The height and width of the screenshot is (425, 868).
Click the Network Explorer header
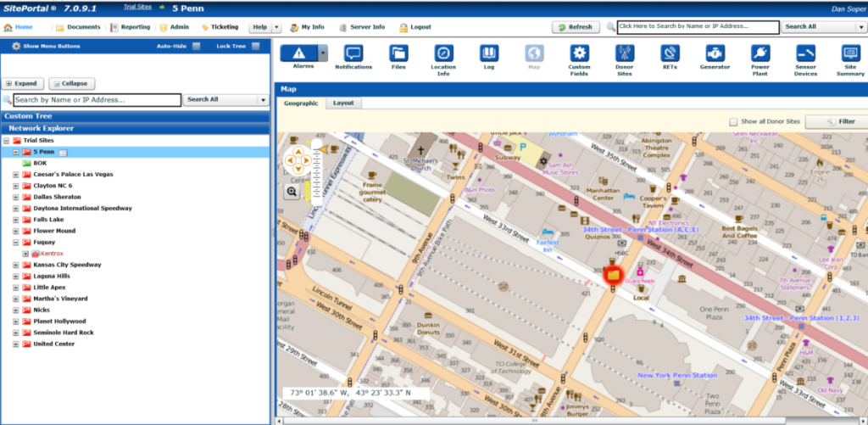click(135, 129)
